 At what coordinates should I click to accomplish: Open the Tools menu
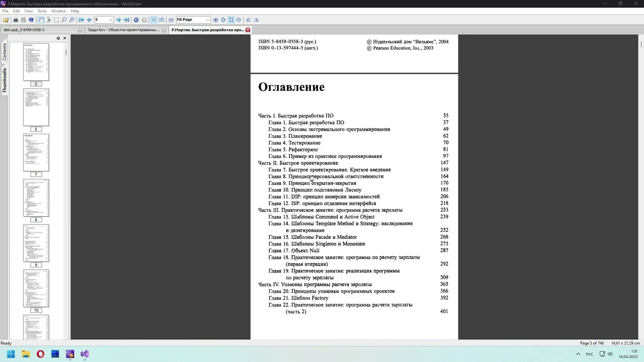click(x=42, y=11)
